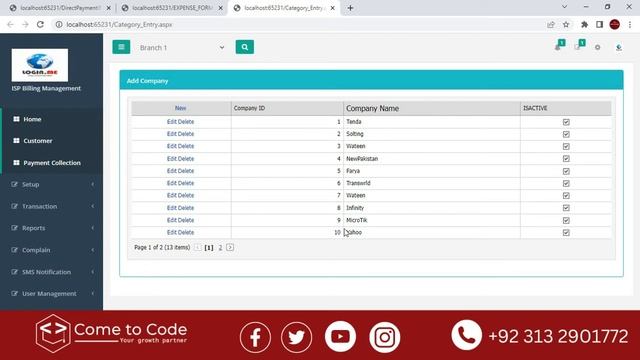The image size is (640, 360).
Task: Open a new browser tab
Action: (x=350, y=8)
